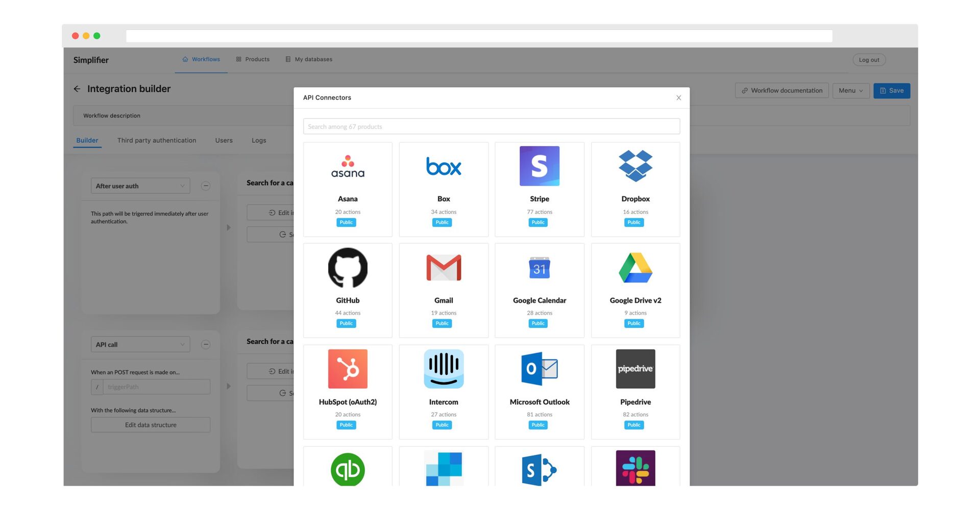Switch to the Workflows tab
Viewport: 980px width, 510px height.
[201, 60]
